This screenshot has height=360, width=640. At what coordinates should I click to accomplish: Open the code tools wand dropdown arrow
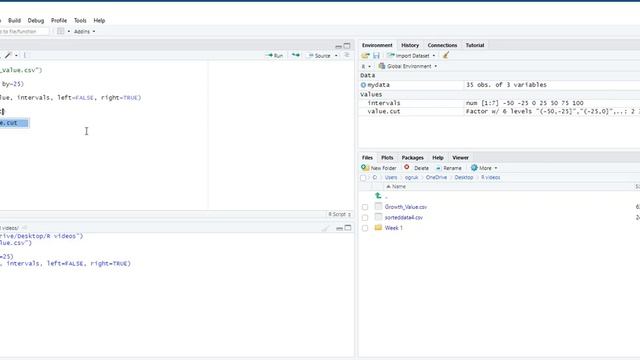coord(16,55)
